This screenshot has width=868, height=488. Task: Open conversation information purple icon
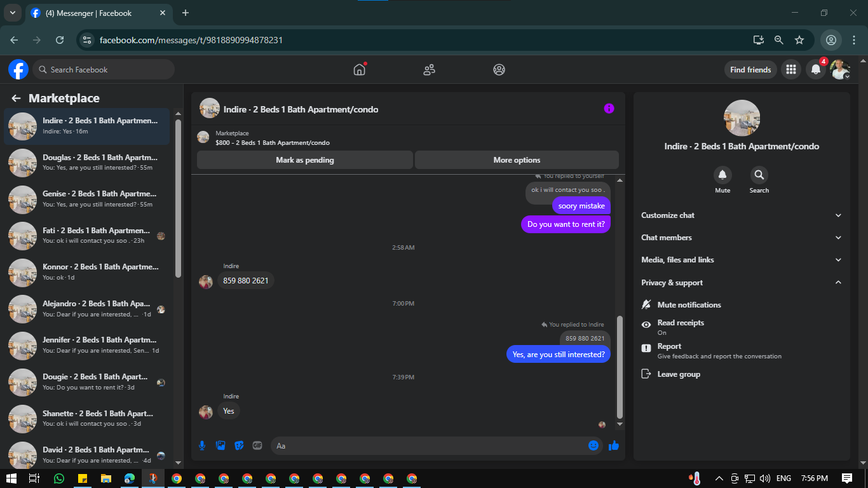(x=609, y=109)
